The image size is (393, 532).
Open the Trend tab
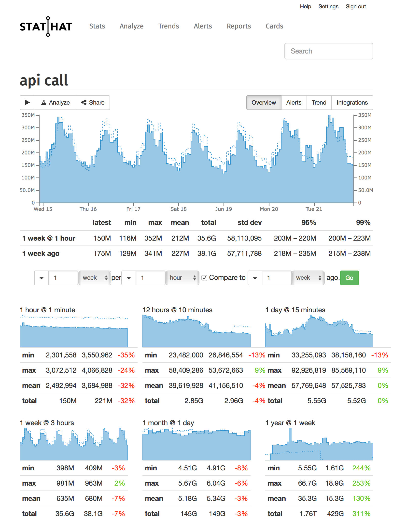(319, 103)
